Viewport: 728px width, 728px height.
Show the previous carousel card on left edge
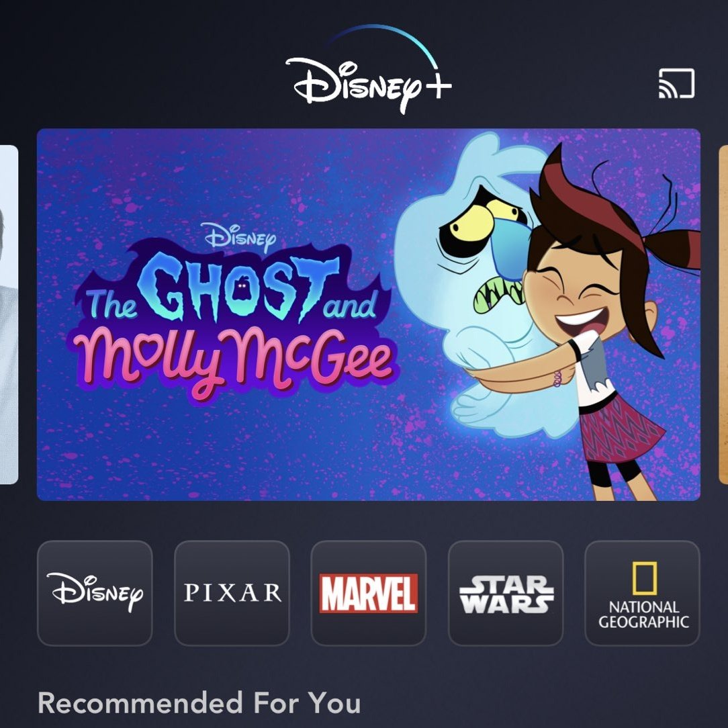[9, 314]
